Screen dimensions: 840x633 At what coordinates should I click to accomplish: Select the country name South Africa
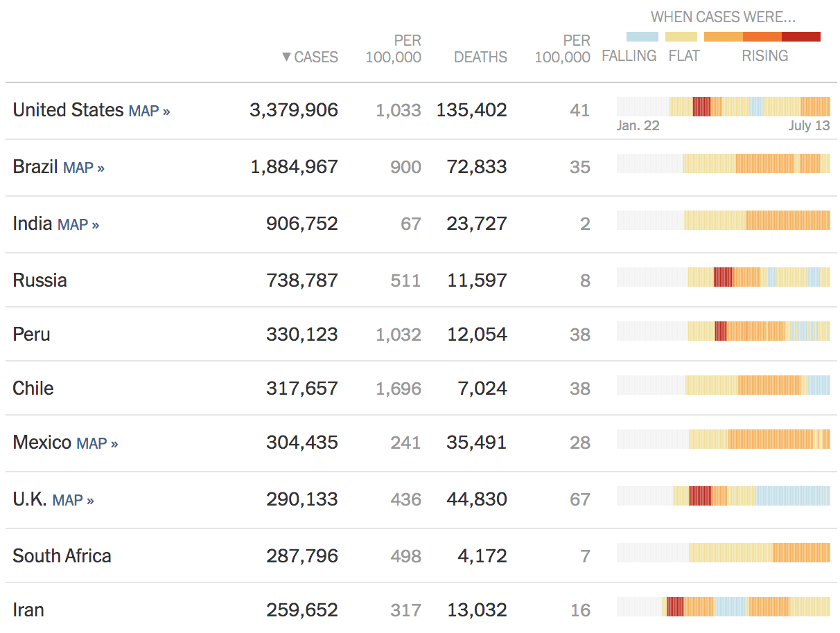[x=64, y=556]
